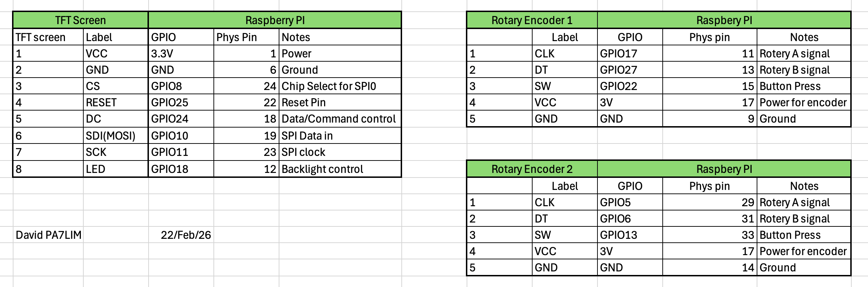
Task: Select the GPIO22 cell for Button Press
Action: tap(629, 86)
